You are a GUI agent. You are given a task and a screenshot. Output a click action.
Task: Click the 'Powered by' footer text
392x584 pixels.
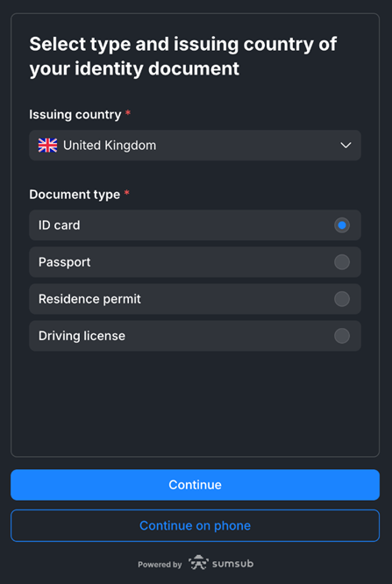[160, 564]
